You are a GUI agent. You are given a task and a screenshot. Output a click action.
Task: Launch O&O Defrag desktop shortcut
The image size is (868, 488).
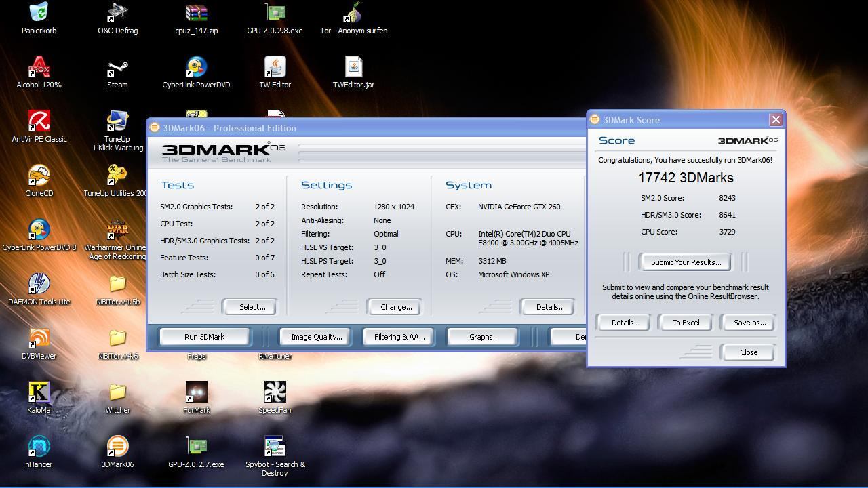pos(117,13)
